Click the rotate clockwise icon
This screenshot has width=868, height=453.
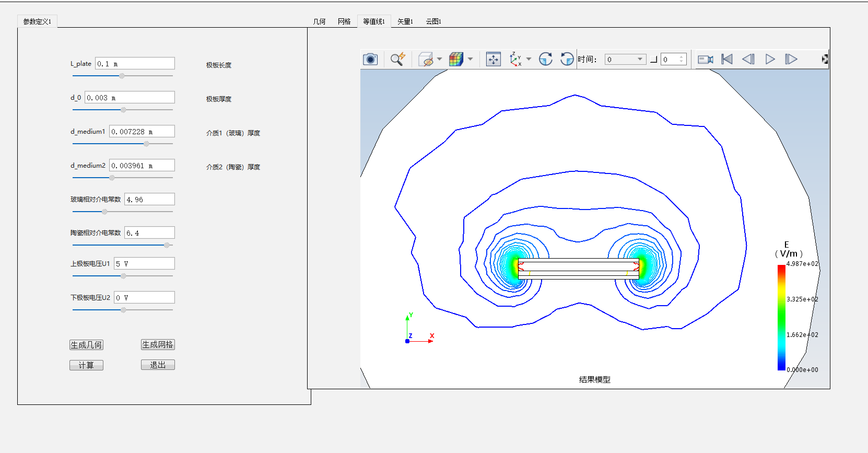tap(546, 59)
